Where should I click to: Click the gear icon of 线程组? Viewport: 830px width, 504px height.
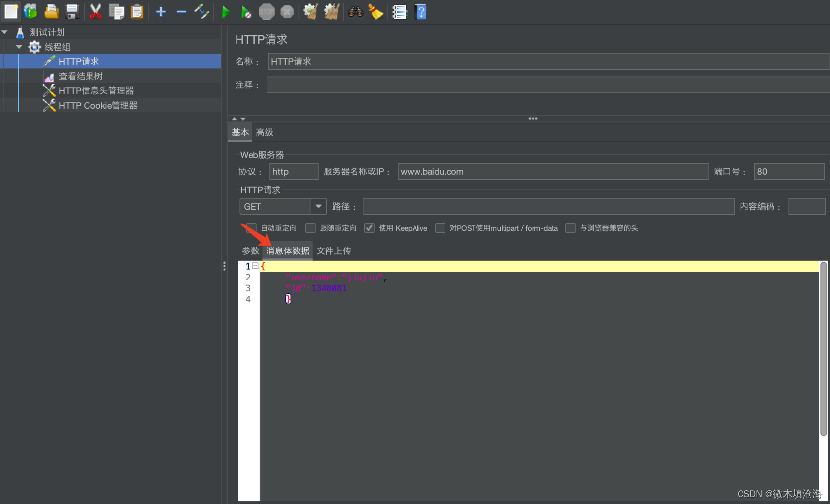[34, 47]
